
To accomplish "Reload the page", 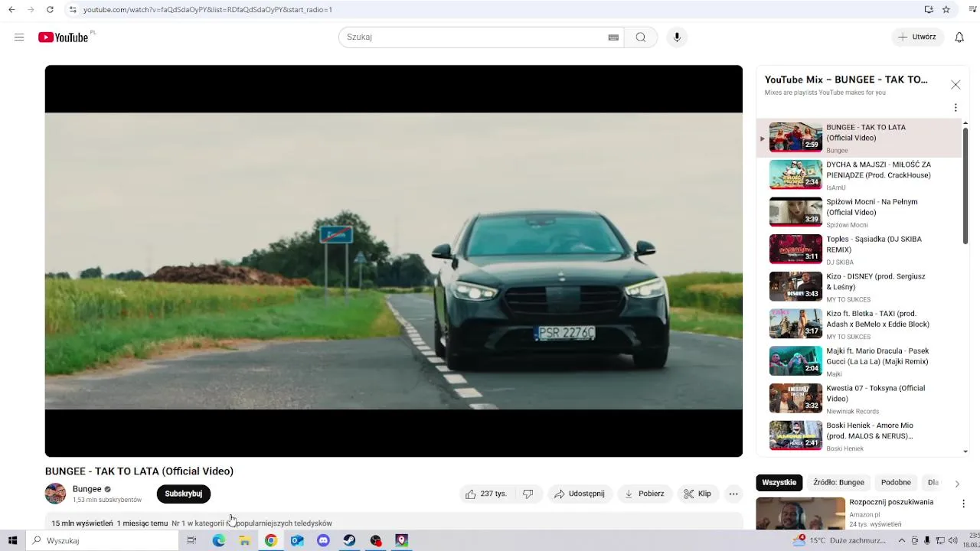I will point(50,9).
